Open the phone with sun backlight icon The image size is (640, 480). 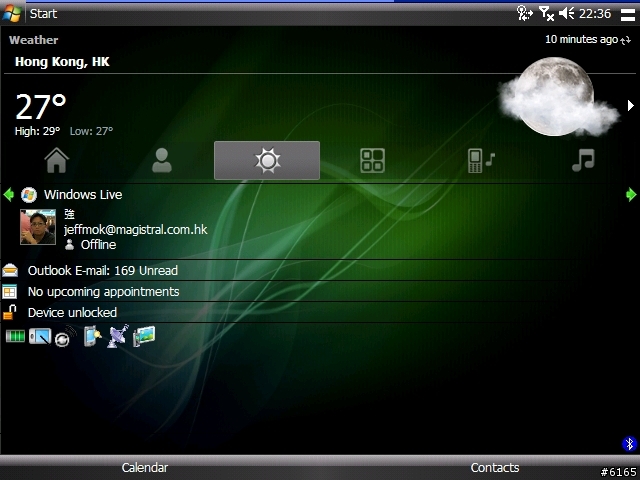click(93, 336)
